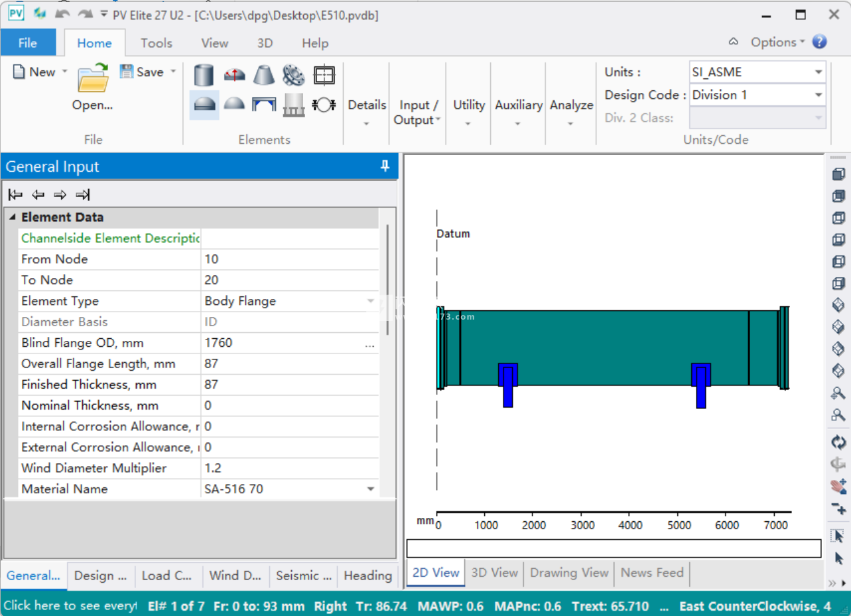This screenshot has width=851, height=616.
Task: Add a Cone element
Action: (x=264, y=75)
